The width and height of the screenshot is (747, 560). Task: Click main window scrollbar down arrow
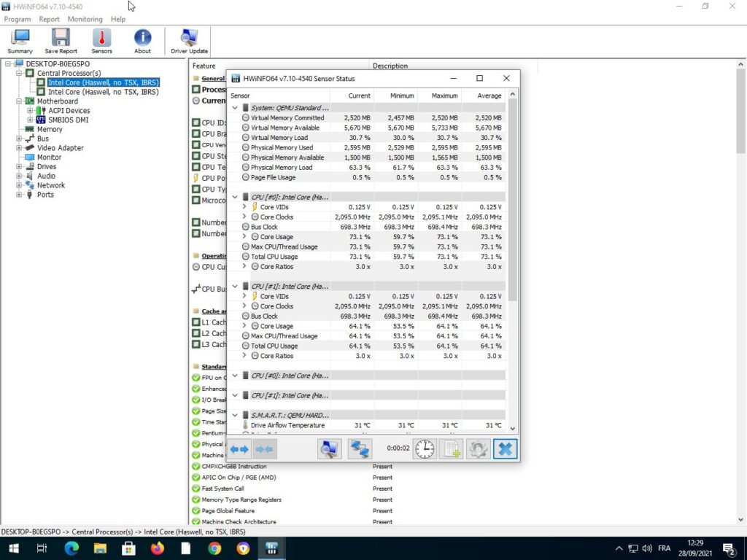coord(741,520)
